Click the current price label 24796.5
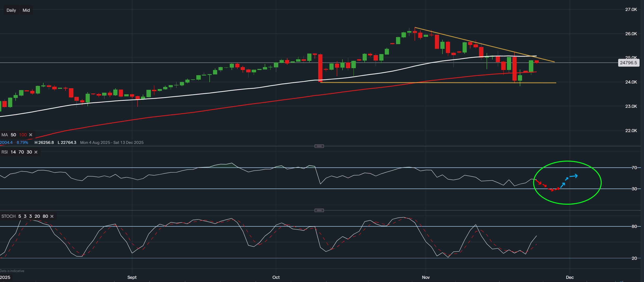644x282 pixels. pos(629,63)
